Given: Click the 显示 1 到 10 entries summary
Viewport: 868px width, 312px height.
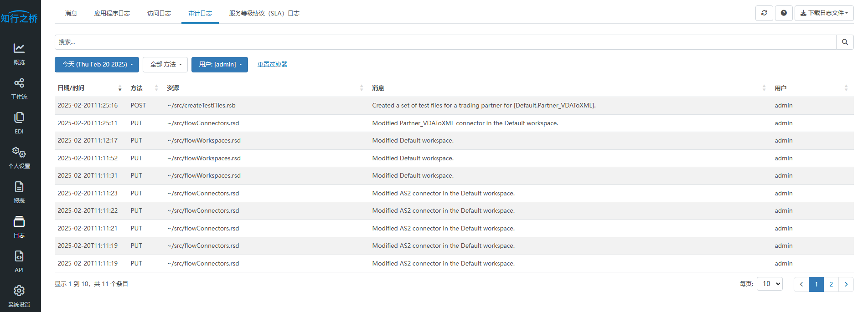Looking at the screenshot, I should [92, 284].
